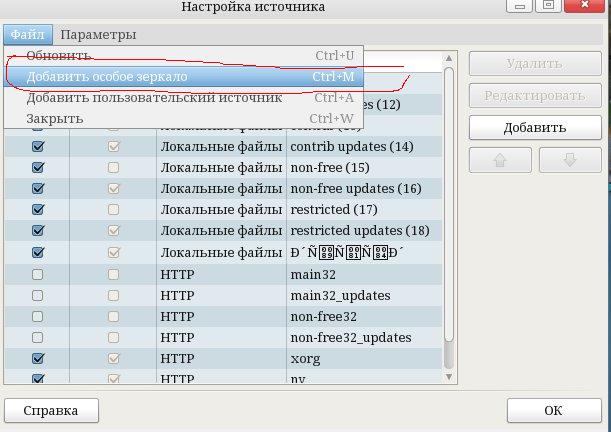This screenshot has height=432, width=611.
Task: Toggle enabled checkbox for contrib updates (14)
Action: 38,146
